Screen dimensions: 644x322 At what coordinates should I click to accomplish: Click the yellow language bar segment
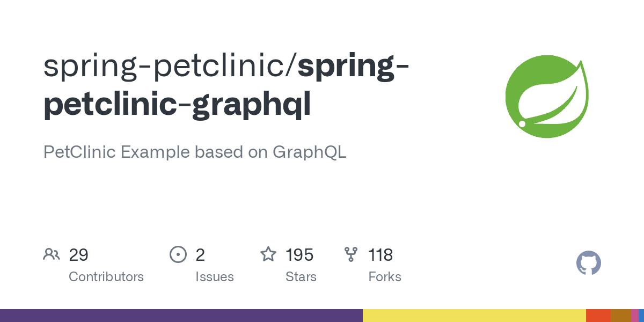tap(474, 316)
